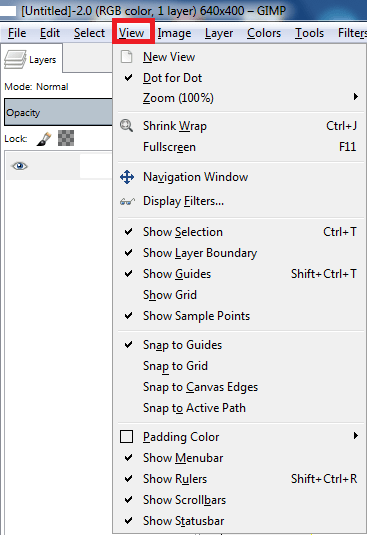367x535 pixels.
Task: Uncheck Show Menubar
Action: [239, 458]
